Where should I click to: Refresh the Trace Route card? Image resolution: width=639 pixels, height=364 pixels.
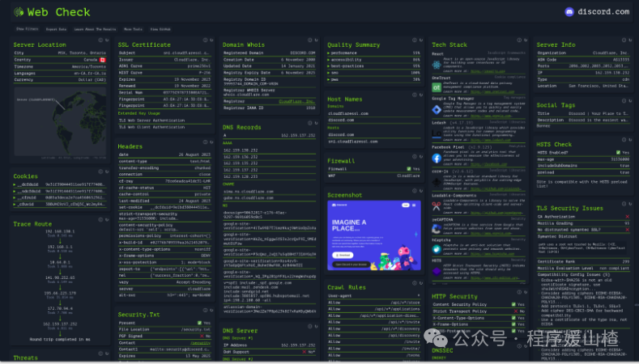tap(107, 219)
